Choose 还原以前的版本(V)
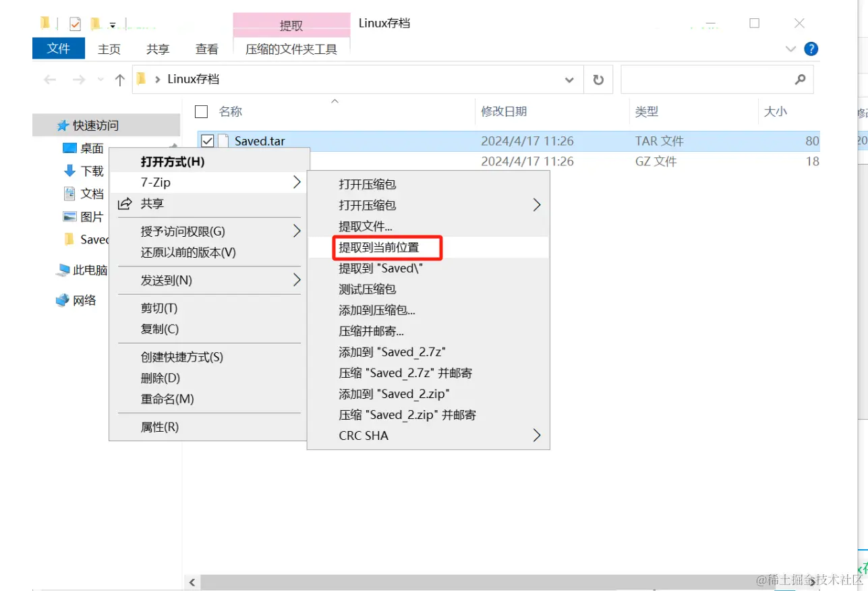This screenshot has width=868, height=591. (188, 252)
